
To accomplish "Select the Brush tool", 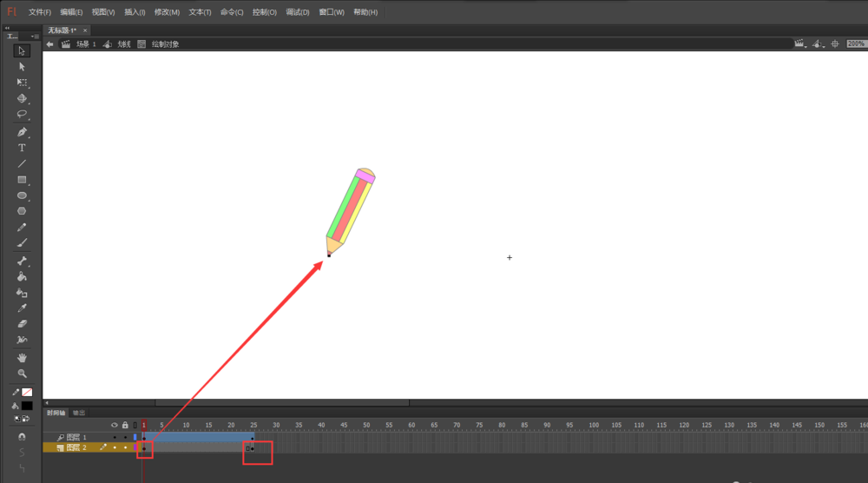I will point(22,242).
